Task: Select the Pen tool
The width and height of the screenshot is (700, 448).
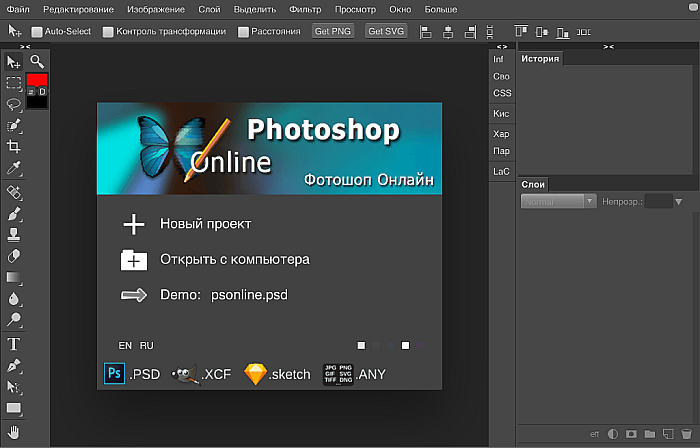Action: [x=13, y=365]
